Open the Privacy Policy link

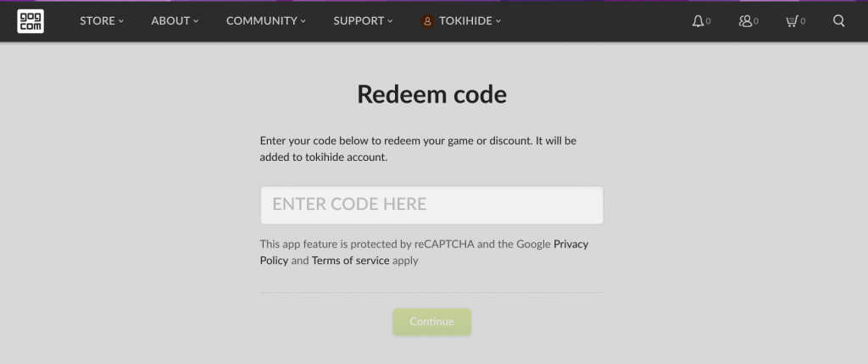coord(570,244)
